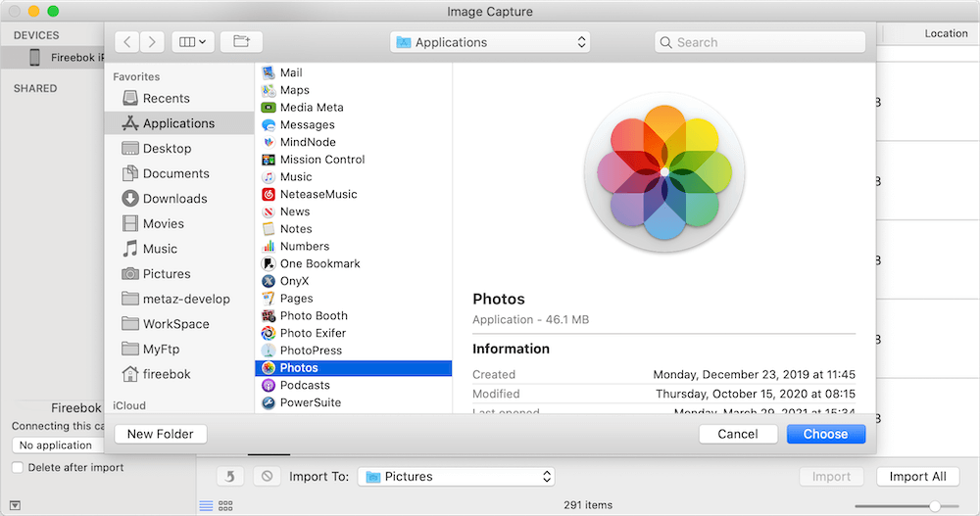The width and height of the screenshot is (980, 516).
Task: Select the Photos row in list
Action: [x=353, y=368]
